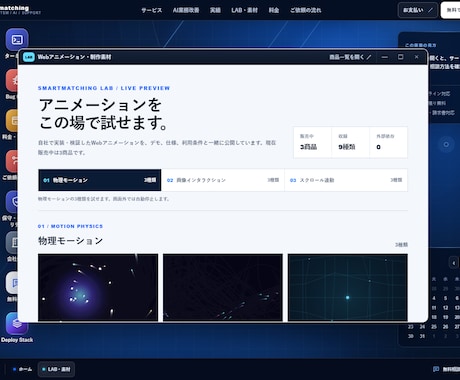Select day 30 in the calendar

411,336
